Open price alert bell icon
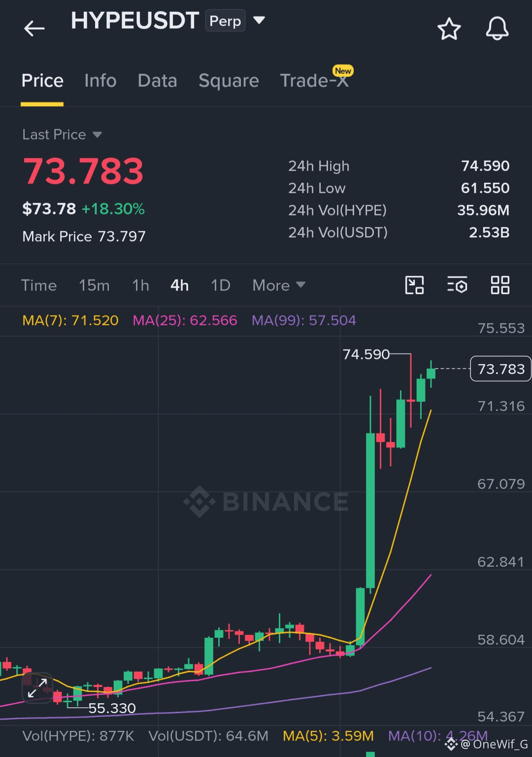Screen dimensions: 532x757 pos(497,29)
